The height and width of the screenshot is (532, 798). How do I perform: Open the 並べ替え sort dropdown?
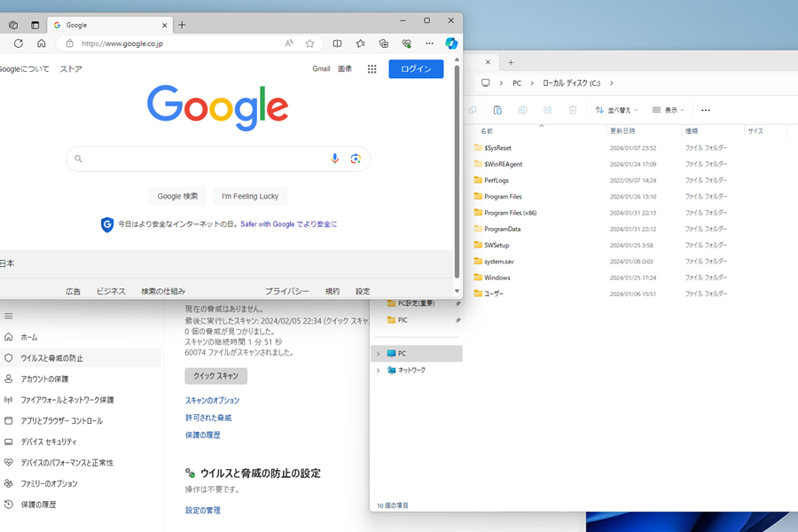pos(617,110)
